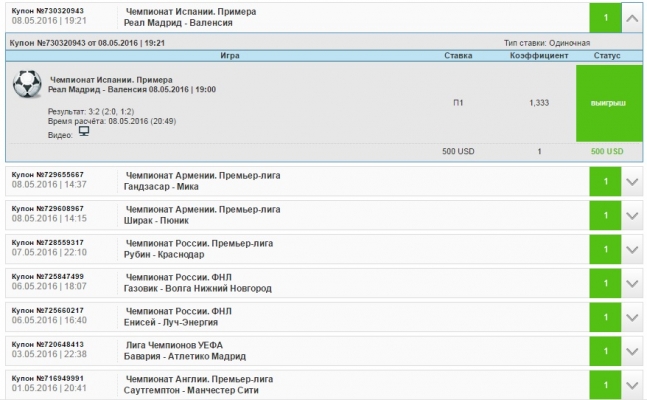Click the 06.05.2016 | 18:07 date
Image resolution: width=647 pixels, height=400 pixels.
point(49,286)
